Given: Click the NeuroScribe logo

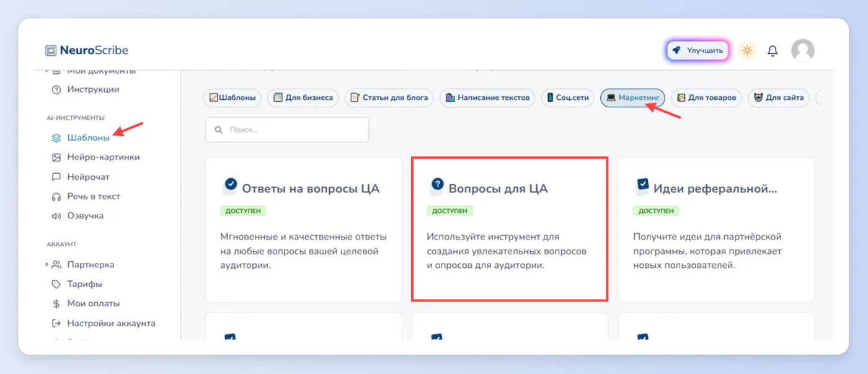Looking at the screenshot, I should (87, 50).
